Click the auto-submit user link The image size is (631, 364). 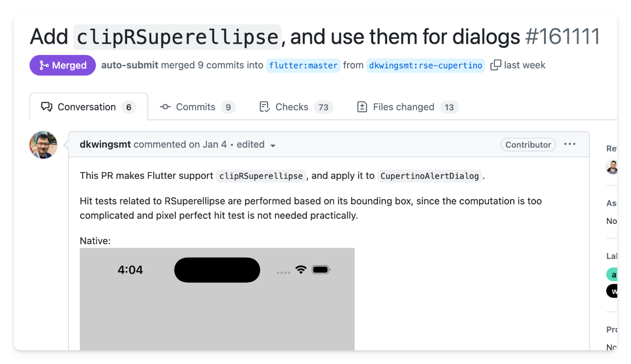[130, 65]
